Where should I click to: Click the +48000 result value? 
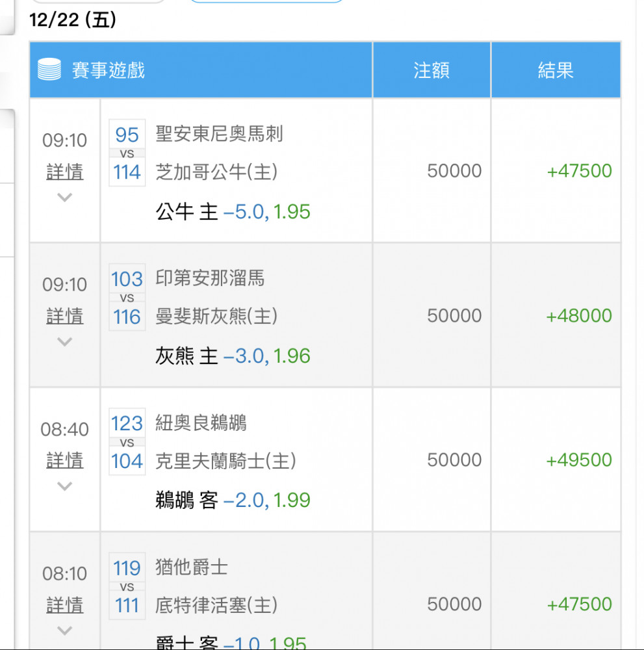pos(579,316)
